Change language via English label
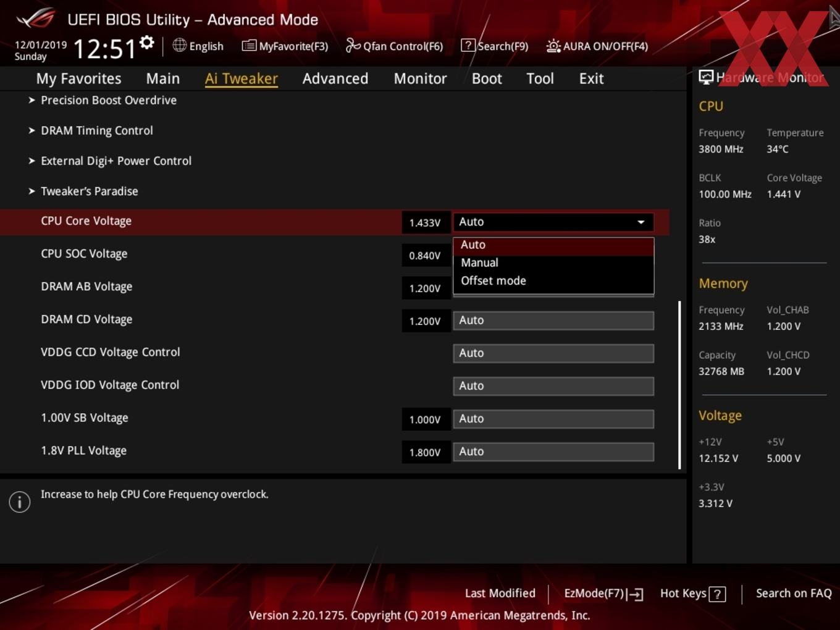This screenshot has height=630, width=840. (x=206, y=46)
